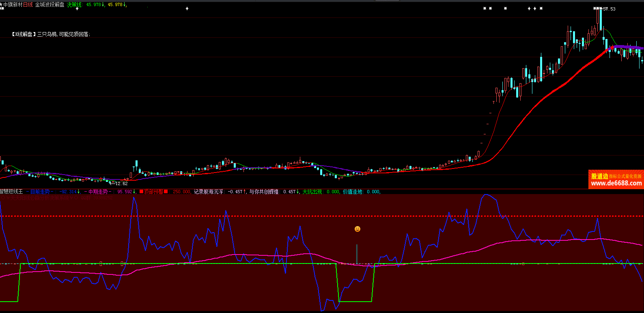Open the www.de6688.com watermark link
Image resolution: width=644 pixels, height=313 pixels.
[616, 183]
